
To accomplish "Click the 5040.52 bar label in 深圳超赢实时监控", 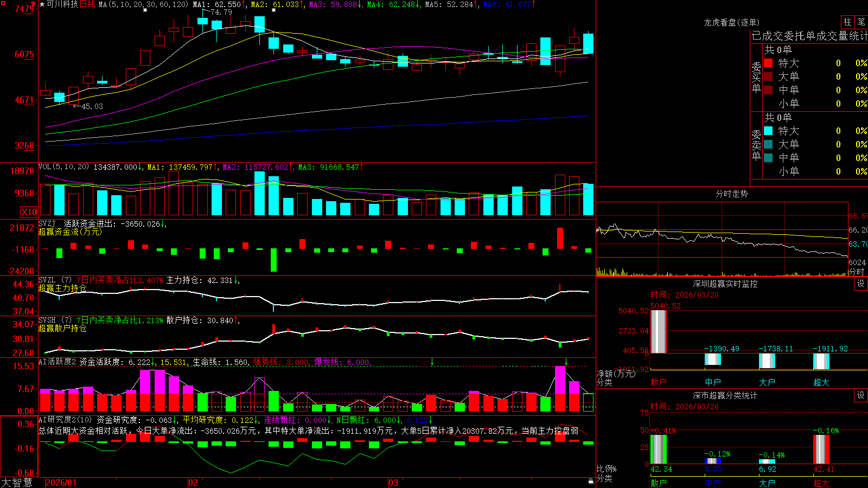I will coord(666,306).
